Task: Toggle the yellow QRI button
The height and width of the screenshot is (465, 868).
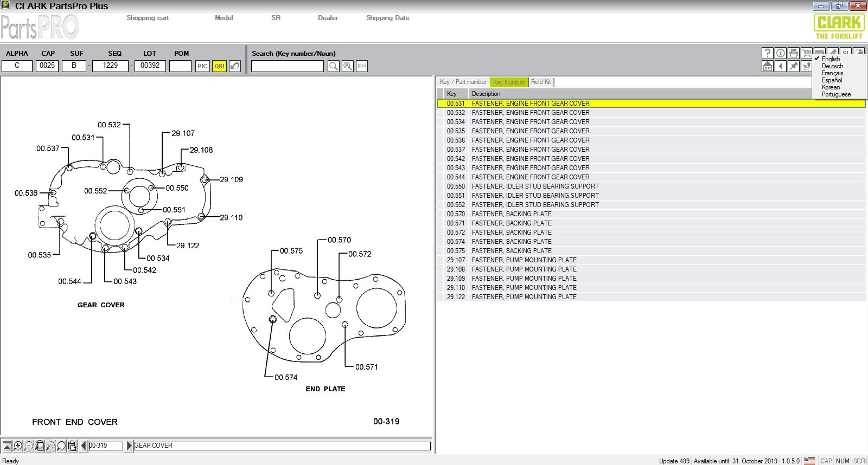Action: 219,66
